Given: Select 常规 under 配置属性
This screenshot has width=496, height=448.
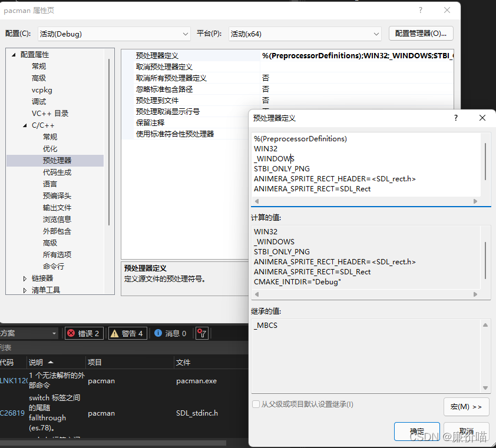Looking at the screenshot, I should click(39, 67).
